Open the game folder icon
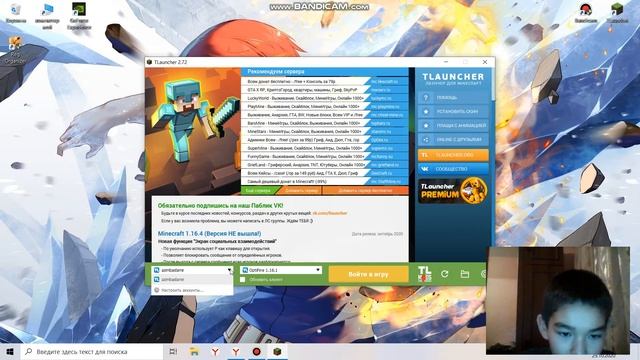The width and height of the screenshot is (640, 360). click(465, 274)
